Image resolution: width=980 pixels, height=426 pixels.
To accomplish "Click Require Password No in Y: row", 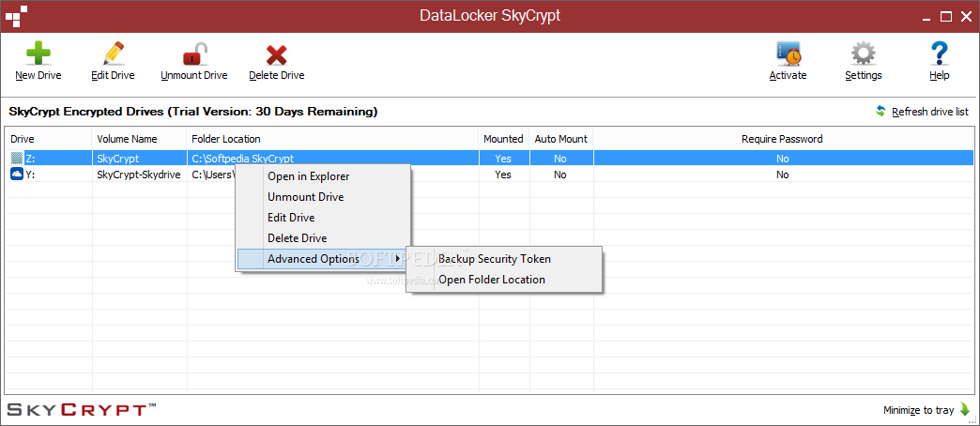I will [783, 175].
